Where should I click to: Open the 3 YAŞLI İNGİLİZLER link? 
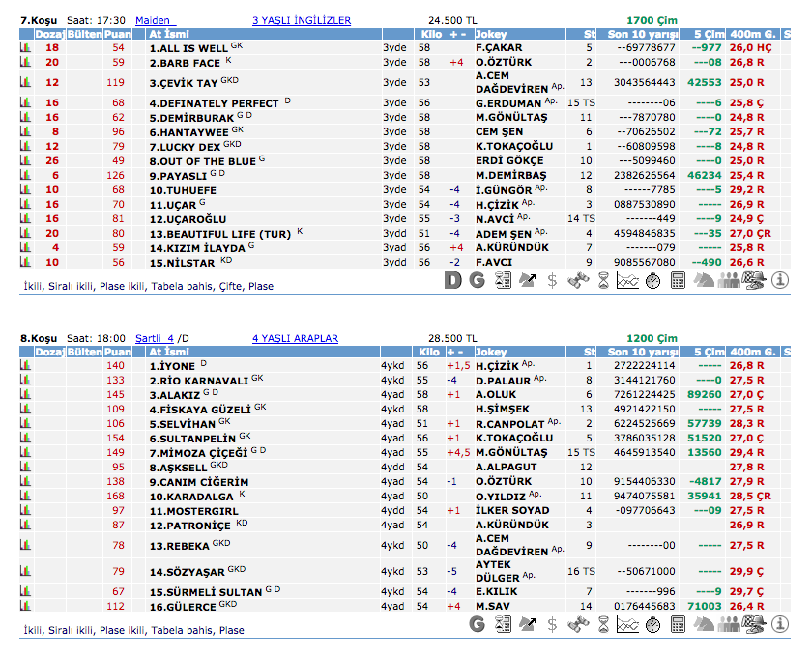point(302,20)
